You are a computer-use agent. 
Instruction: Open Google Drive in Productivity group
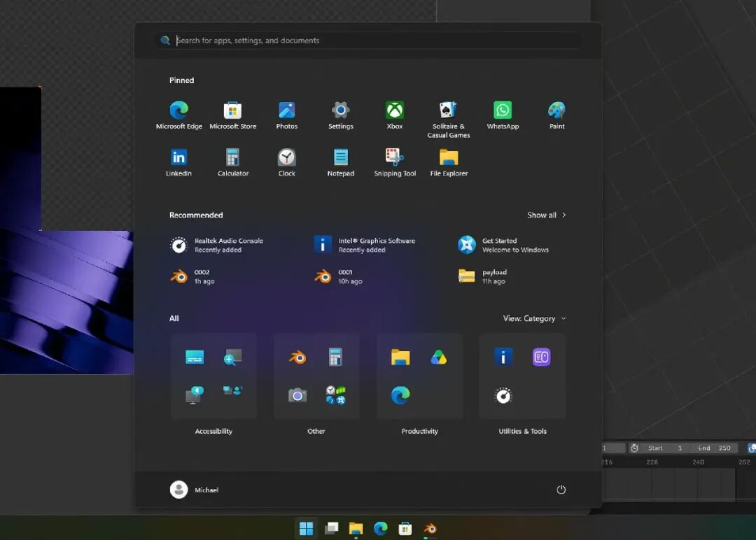[438, 357]
